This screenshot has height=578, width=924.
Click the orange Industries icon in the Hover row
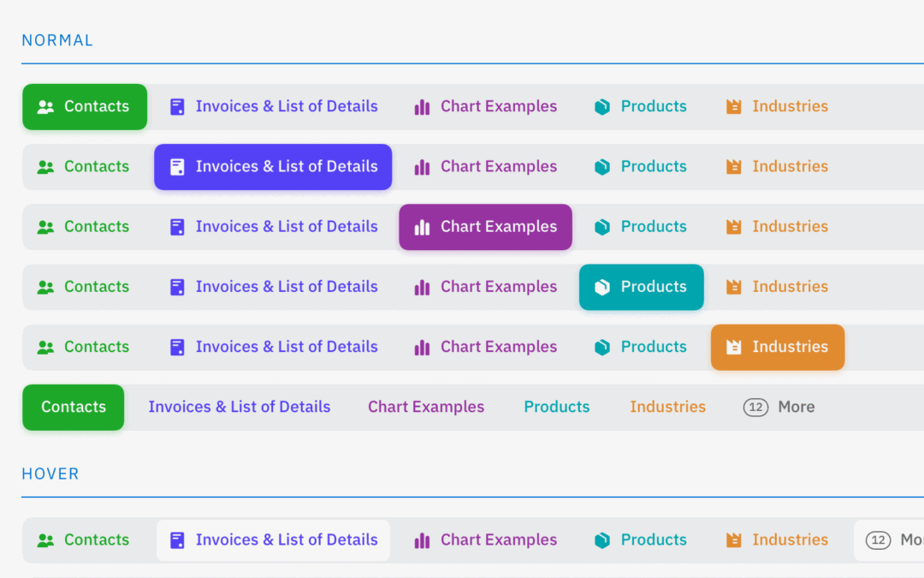733,540
